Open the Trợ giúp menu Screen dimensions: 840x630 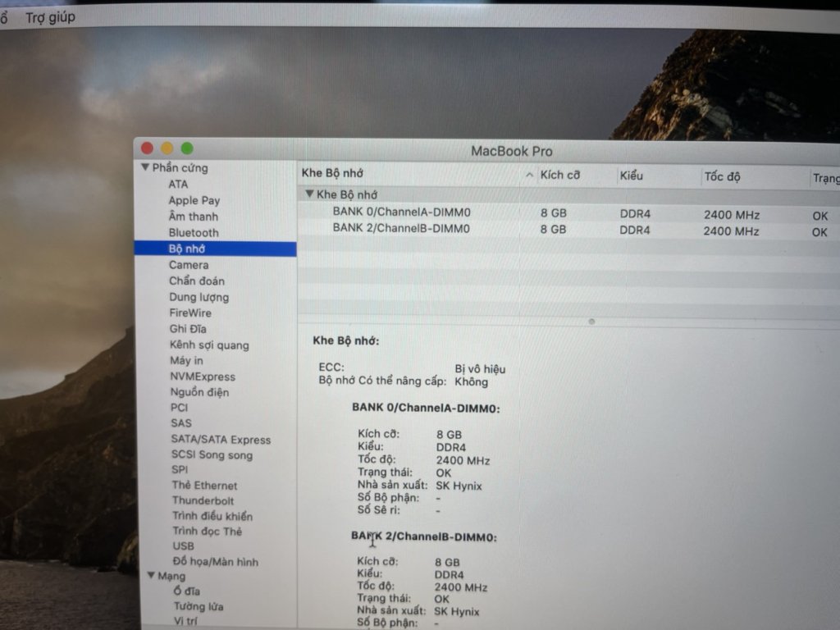click(50, 17)
